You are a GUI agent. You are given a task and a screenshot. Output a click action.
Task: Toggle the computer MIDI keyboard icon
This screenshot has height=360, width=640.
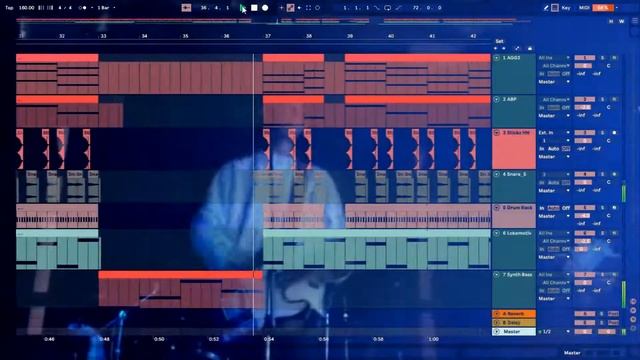(x=555, y=8)
